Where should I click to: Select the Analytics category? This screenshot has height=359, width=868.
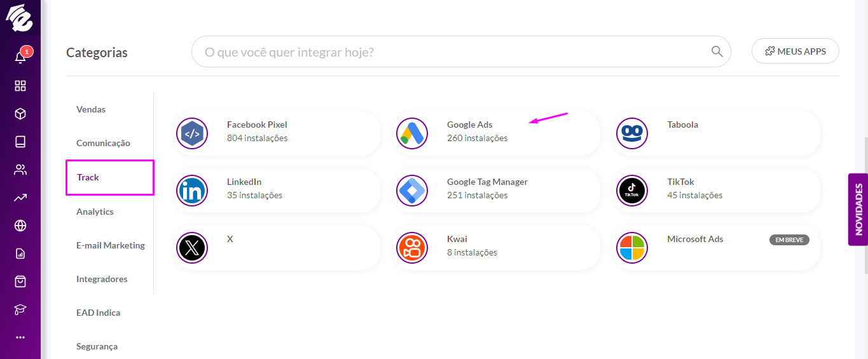pyautogui.click(x=95, y=212)
